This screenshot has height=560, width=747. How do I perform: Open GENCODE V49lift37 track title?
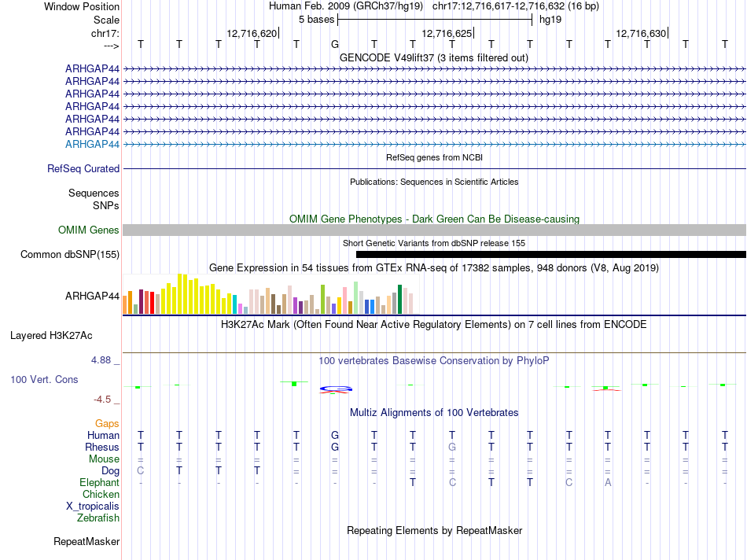pos(433,57)
